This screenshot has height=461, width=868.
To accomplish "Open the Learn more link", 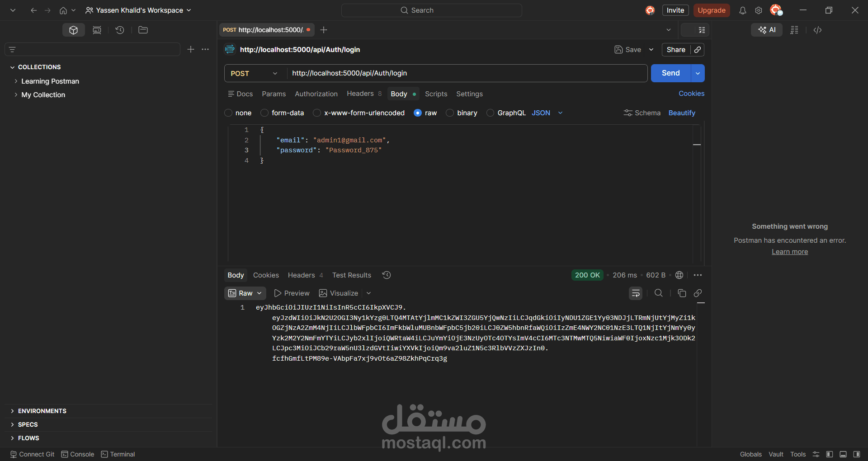I will 790,252.
